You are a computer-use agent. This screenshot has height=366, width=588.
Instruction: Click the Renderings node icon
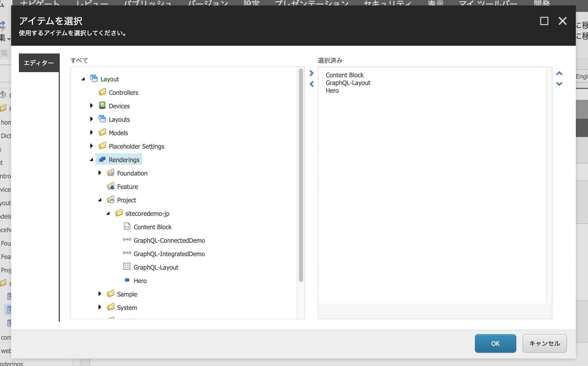point(102,159)
